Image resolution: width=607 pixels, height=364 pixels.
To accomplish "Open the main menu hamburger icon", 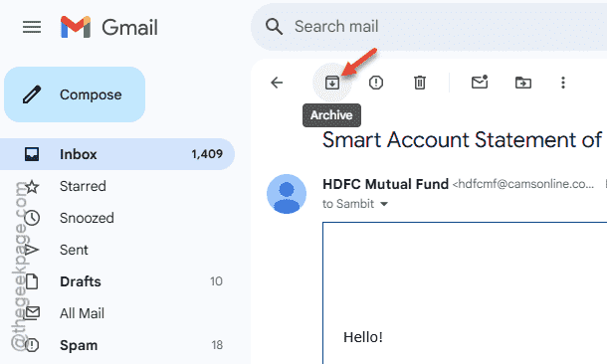I will [32, 27].
